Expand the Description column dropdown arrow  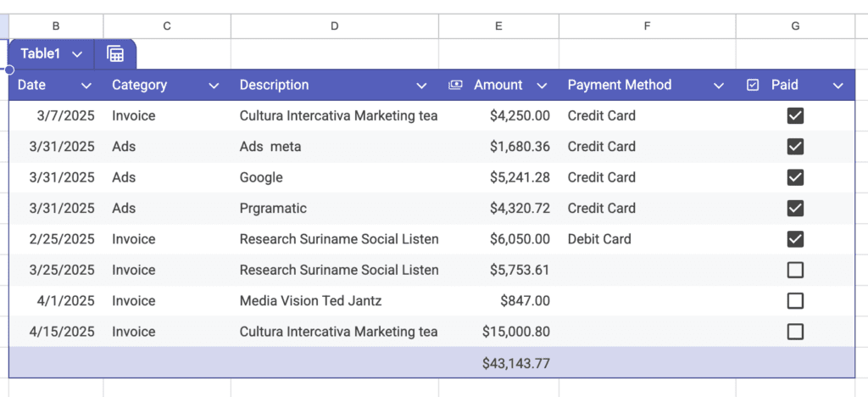422,85
